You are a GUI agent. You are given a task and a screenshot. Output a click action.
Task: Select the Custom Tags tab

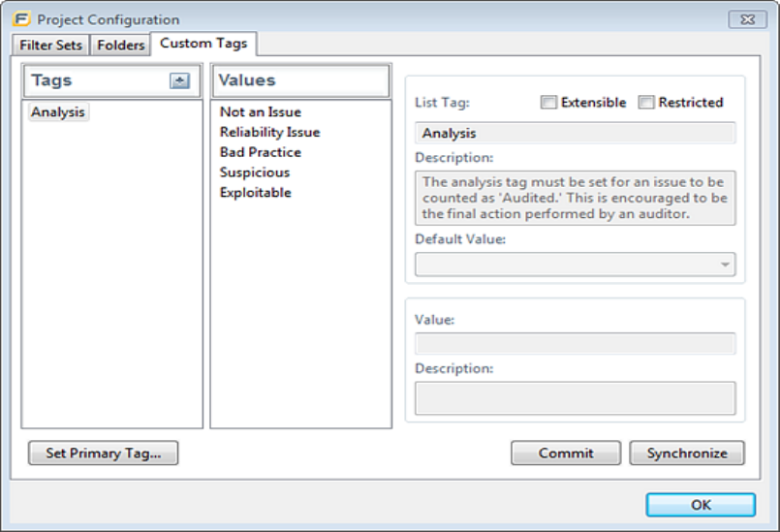203,44
